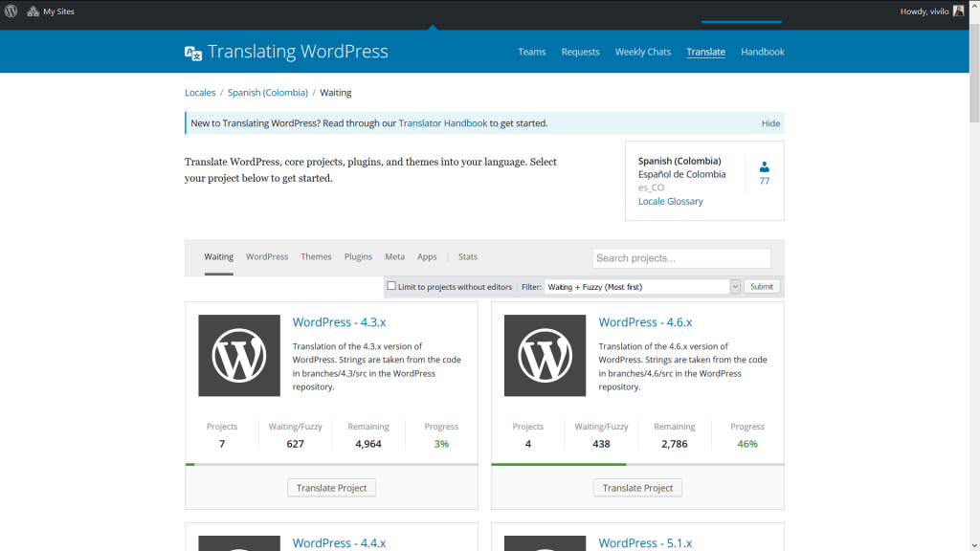Click the 2,786 Remaining count
Viewport: 980px width, 551px height.
pos(675,444)
